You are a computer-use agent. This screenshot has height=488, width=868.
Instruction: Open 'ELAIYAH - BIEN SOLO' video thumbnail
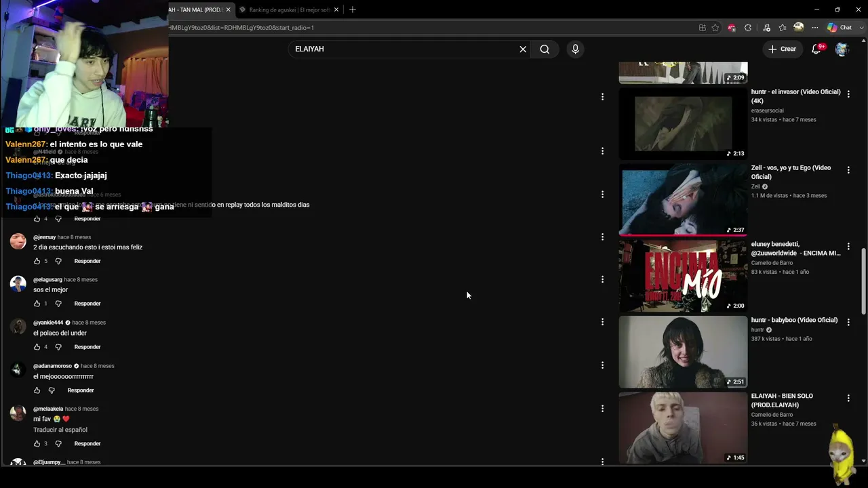click(683, 428)
